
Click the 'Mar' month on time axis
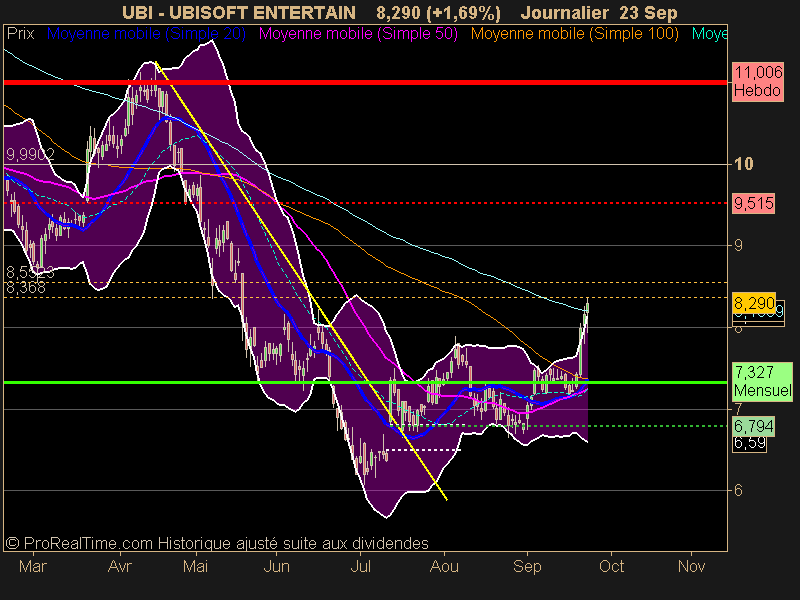tap(33, 566)
